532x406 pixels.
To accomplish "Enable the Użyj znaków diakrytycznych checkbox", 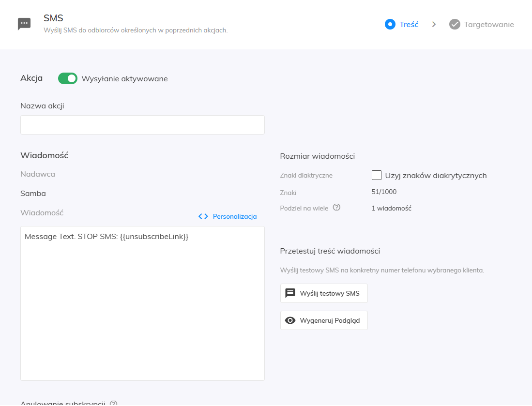I will pos(377,175).
